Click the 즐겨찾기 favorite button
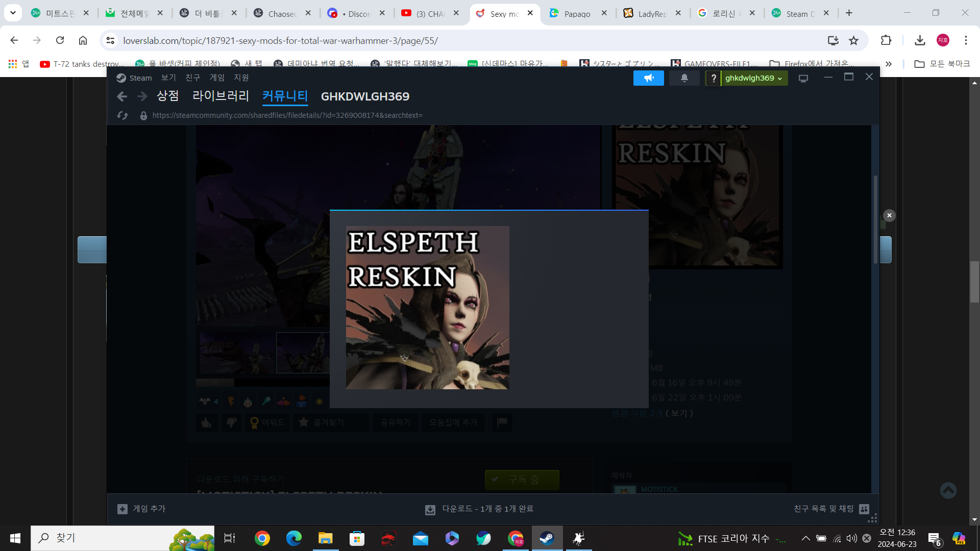 (331, 422)
